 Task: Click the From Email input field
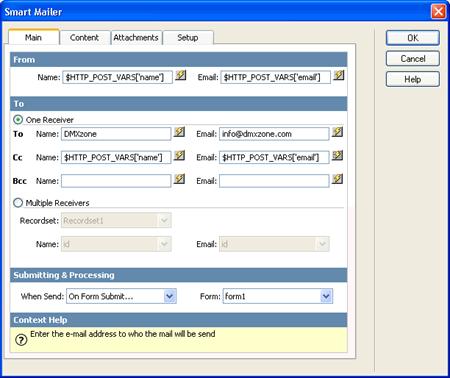276,77
